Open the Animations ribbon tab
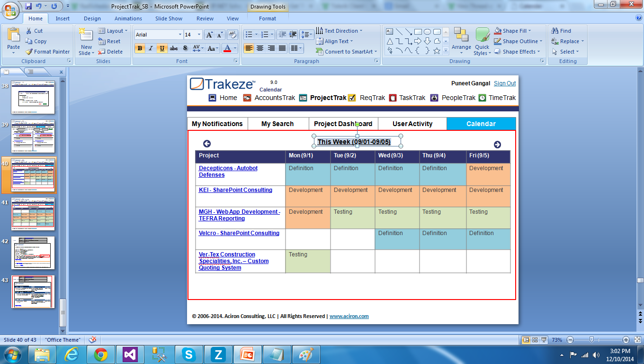644x364 pixels. pos(128,18)
